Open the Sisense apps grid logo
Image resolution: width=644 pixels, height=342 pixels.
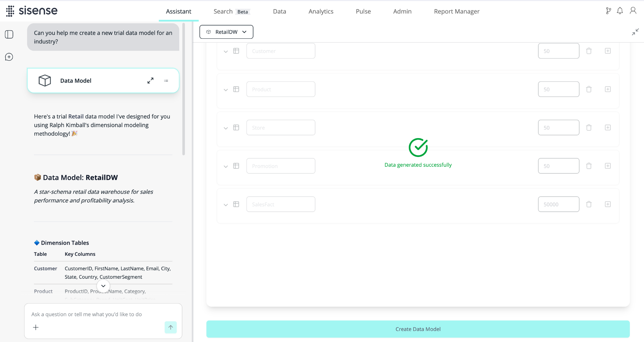pyautogui.click(x=10, y=11)
